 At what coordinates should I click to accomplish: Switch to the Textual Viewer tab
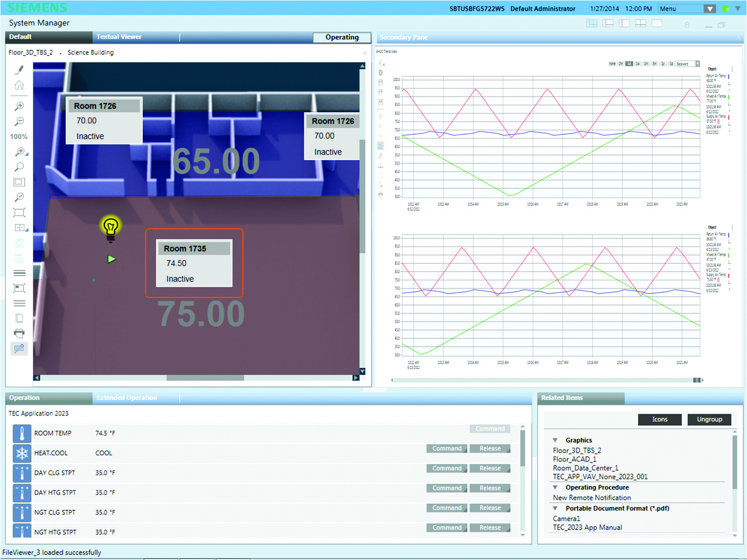(x=119, y=37)
